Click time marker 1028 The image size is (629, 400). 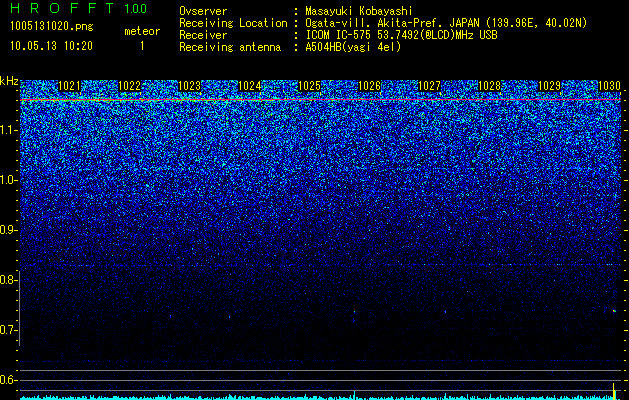click(489, 86)
